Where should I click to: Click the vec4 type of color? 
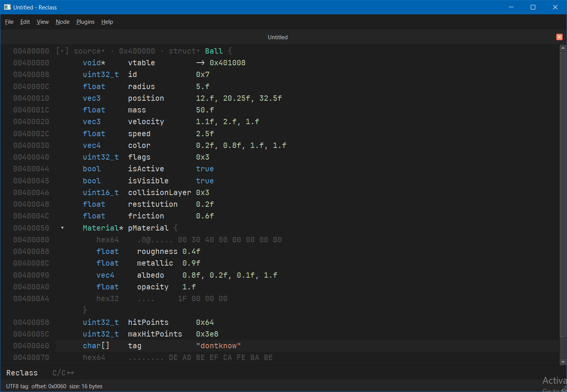point(92,145)
